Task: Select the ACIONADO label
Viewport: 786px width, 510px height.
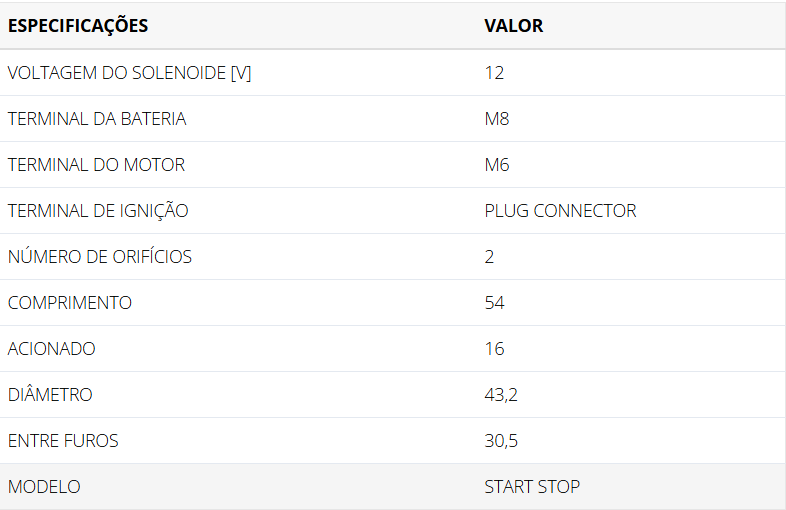Action: pyautogui.click(x=52, y=349)
